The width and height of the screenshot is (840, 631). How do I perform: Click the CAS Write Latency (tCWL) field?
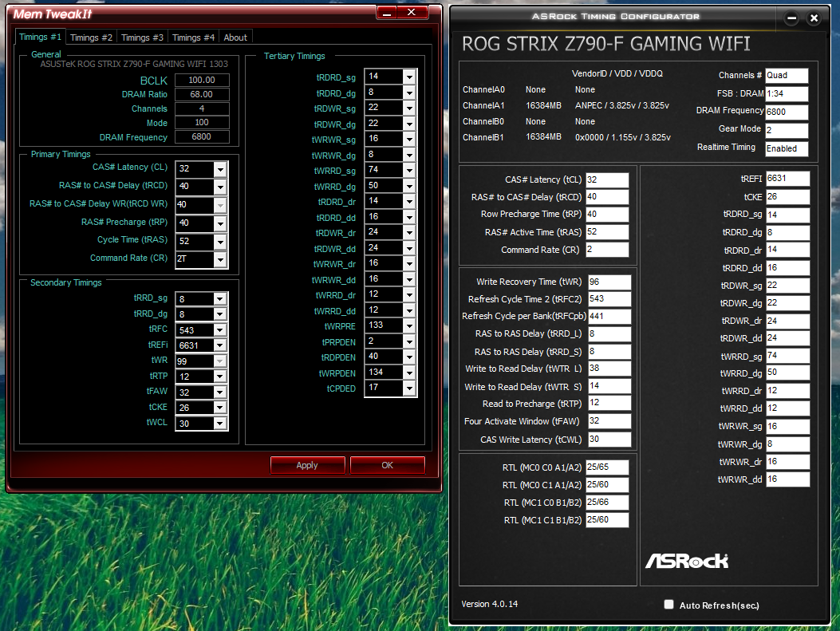609,440
